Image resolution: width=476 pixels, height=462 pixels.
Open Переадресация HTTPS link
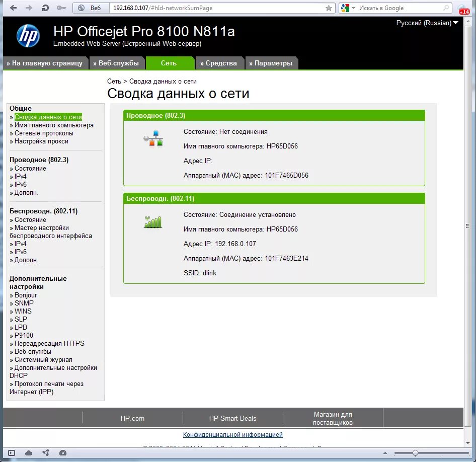[49, 343]
